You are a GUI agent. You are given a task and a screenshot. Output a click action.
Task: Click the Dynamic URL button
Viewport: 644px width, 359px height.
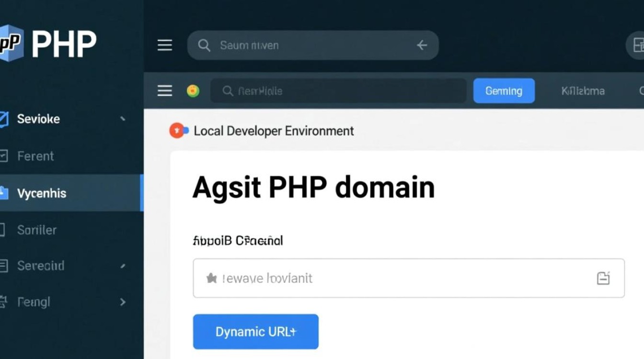tap(255, 331)
